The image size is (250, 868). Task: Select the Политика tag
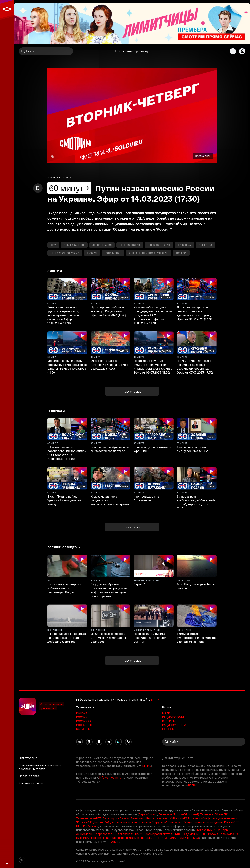point(184,245)
